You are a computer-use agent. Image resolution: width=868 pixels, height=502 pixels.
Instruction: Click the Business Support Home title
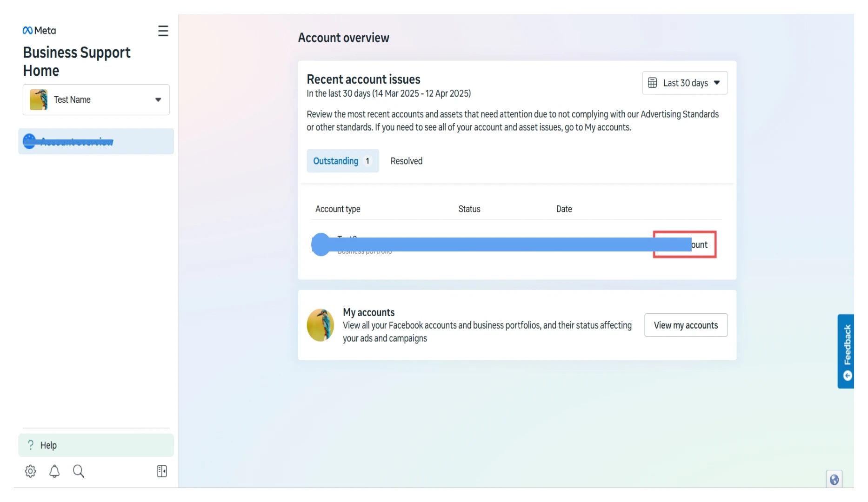coord(77,61)
